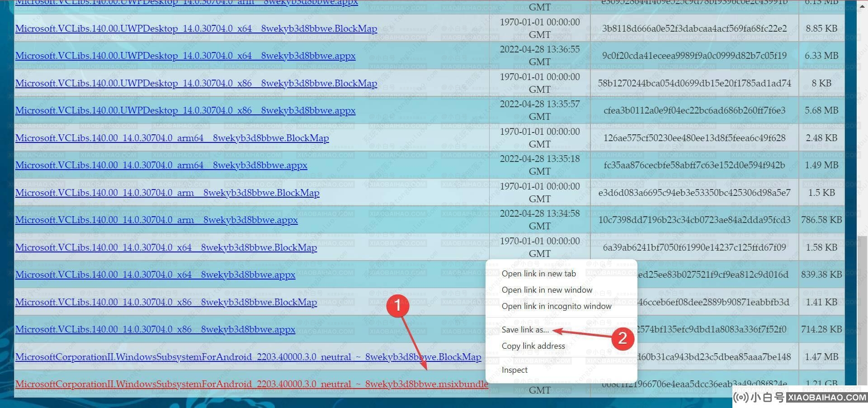868x408 pixels.
Task: Open VCLibs.140.00 x86 BlockMap link
Action: point(166,302)
